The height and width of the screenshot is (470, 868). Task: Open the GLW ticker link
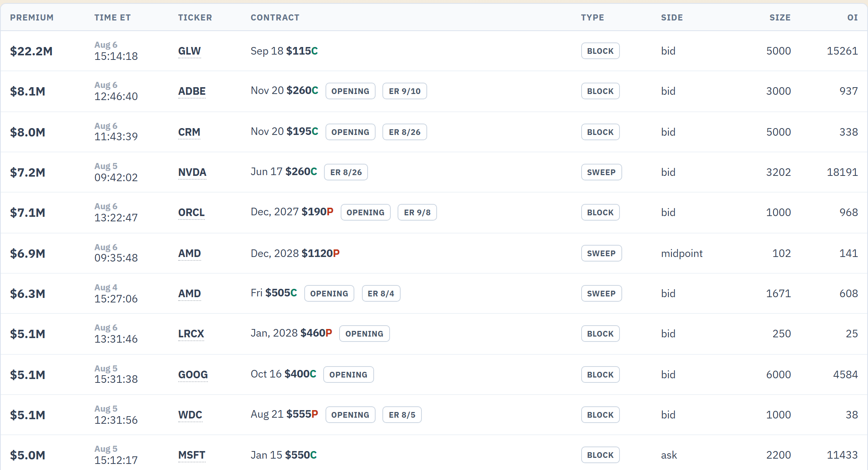click(189, 51)
